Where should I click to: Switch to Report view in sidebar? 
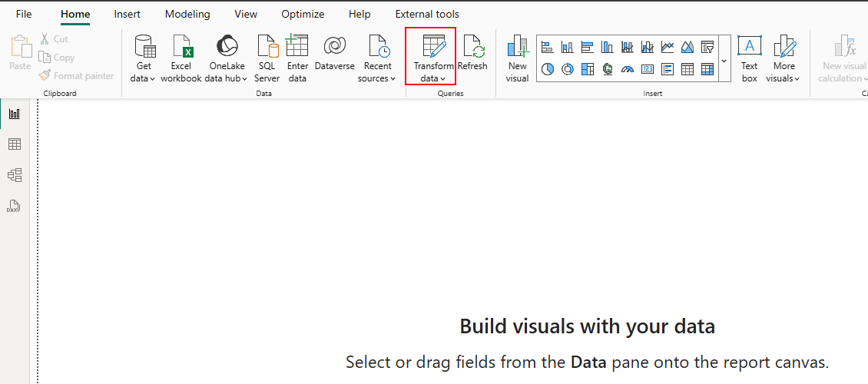tap(15, 114)
